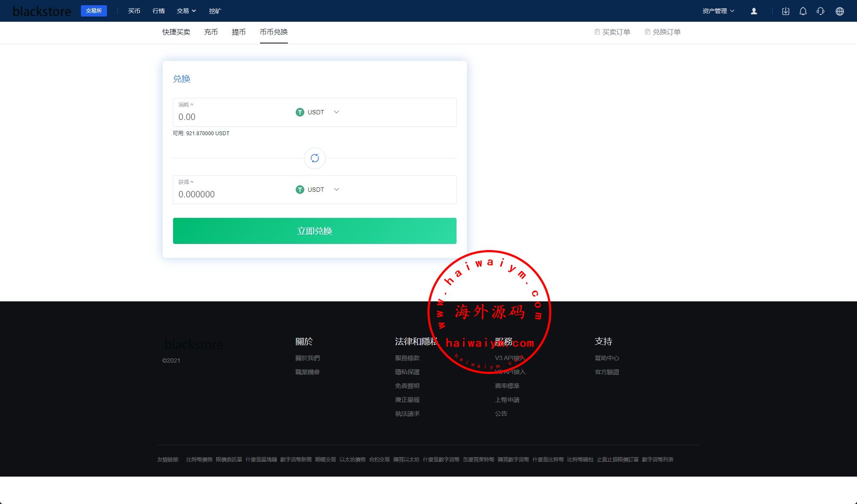Screen dimensions: 857x504
Task: Open the 幫助中心 footer link
Action: point(607,358)
